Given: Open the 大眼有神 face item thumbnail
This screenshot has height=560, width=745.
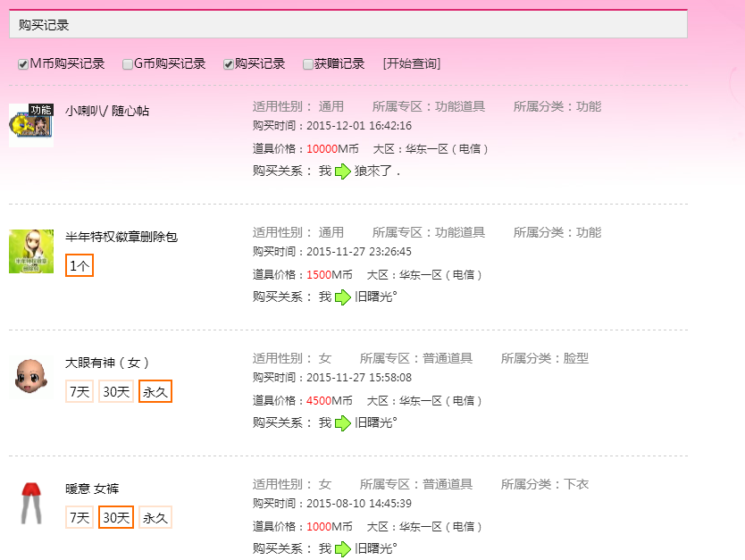Looking at the screenshot, I should click(31, 377).
